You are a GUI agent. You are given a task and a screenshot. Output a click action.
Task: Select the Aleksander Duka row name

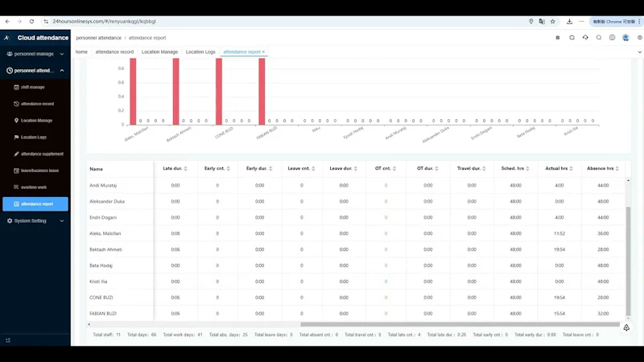pos(107,202)
